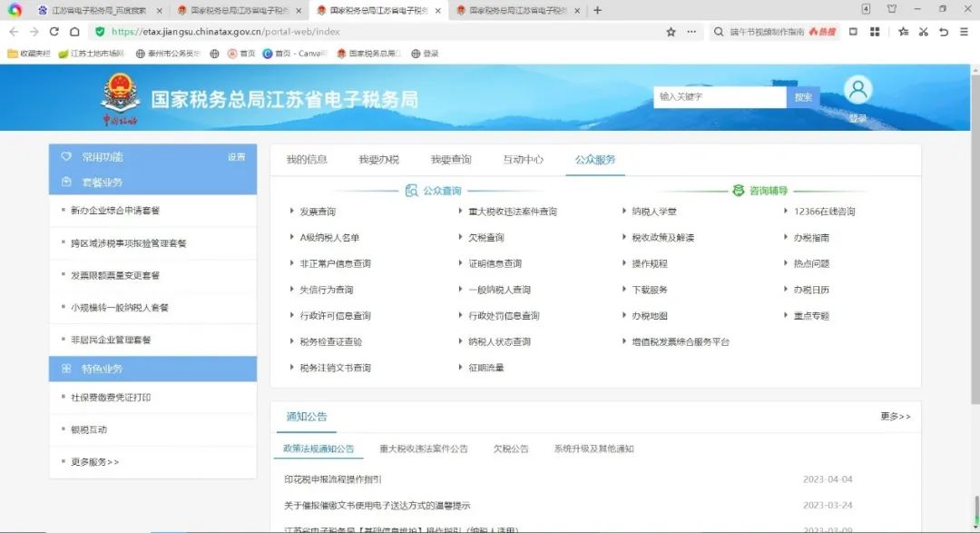Click the user login avatar icon
Image resolution: width=980 pixels, height=533 pixels.
click(857, 91)
